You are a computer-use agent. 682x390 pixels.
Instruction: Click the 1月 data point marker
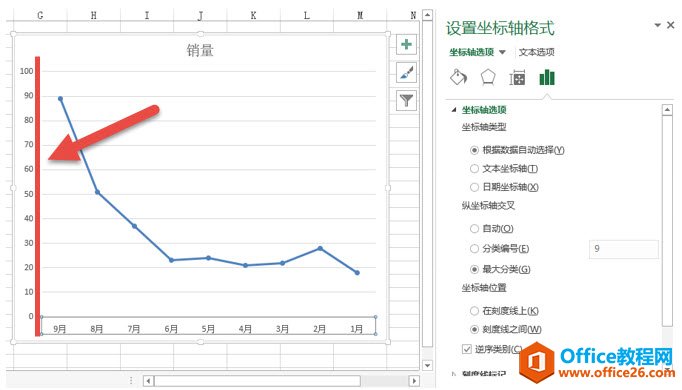[357, 273]
